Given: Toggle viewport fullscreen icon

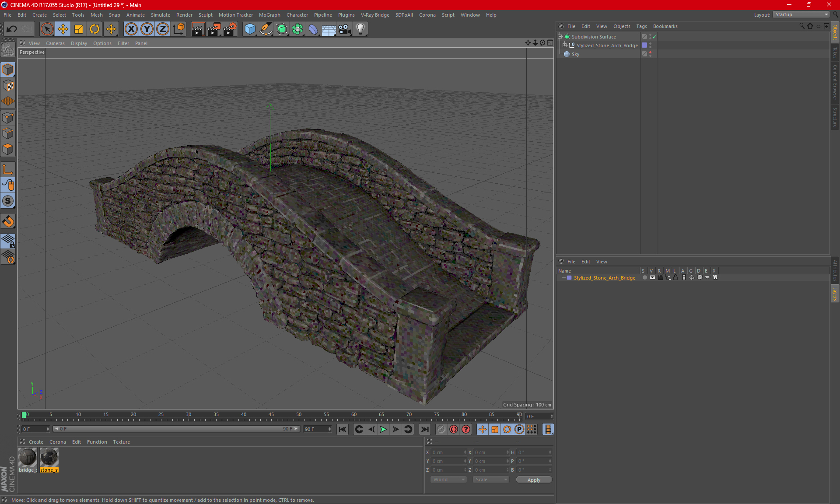Looking at the screenshot, I should [x=550, y=43].
